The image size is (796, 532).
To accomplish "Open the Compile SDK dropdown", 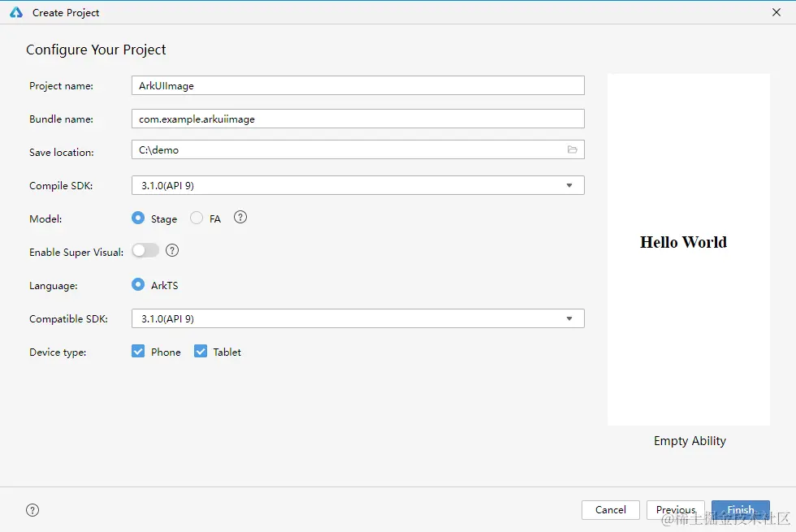I will 358,185.
